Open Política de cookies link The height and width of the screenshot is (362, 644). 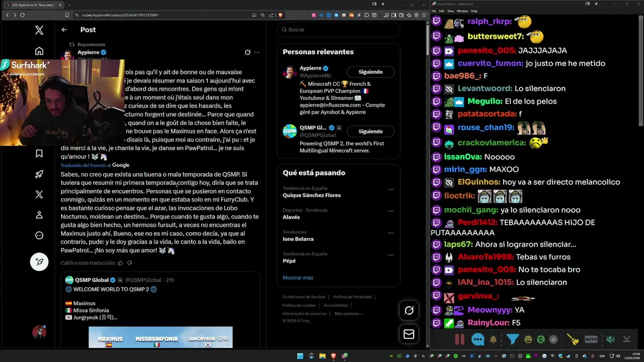(299, 305)
